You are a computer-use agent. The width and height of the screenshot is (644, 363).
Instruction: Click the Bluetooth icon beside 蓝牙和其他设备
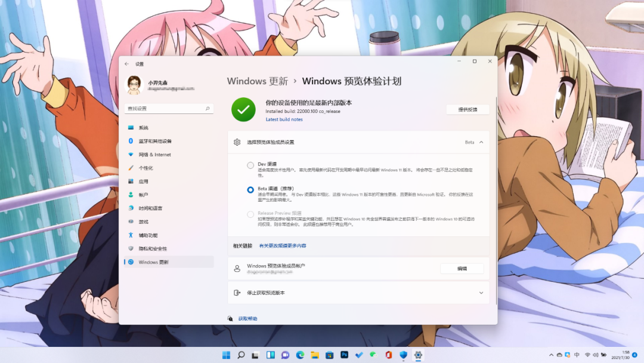coord(131,141)
